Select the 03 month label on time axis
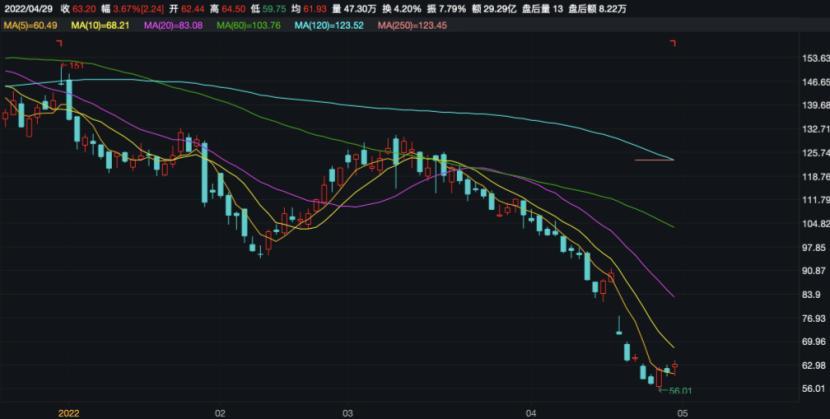Viewport: 830px width, 419px height. click(x=348, y=412)
